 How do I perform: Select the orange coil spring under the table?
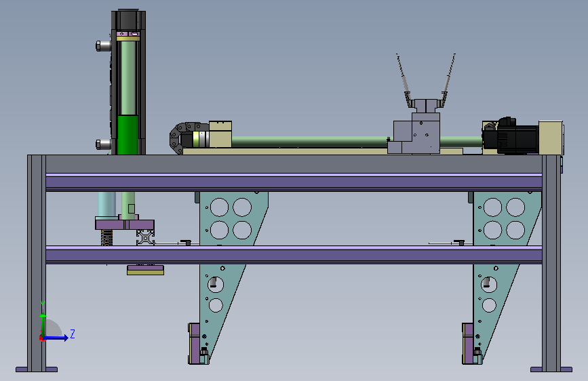point(106,237)
